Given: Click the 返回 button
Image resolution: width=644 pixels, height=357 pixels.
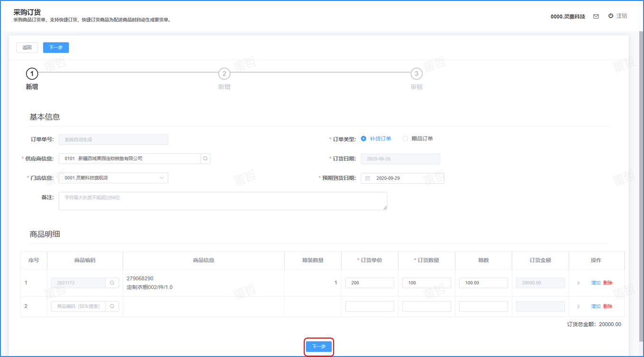Looking at the screenshot, I should [27, 47].
